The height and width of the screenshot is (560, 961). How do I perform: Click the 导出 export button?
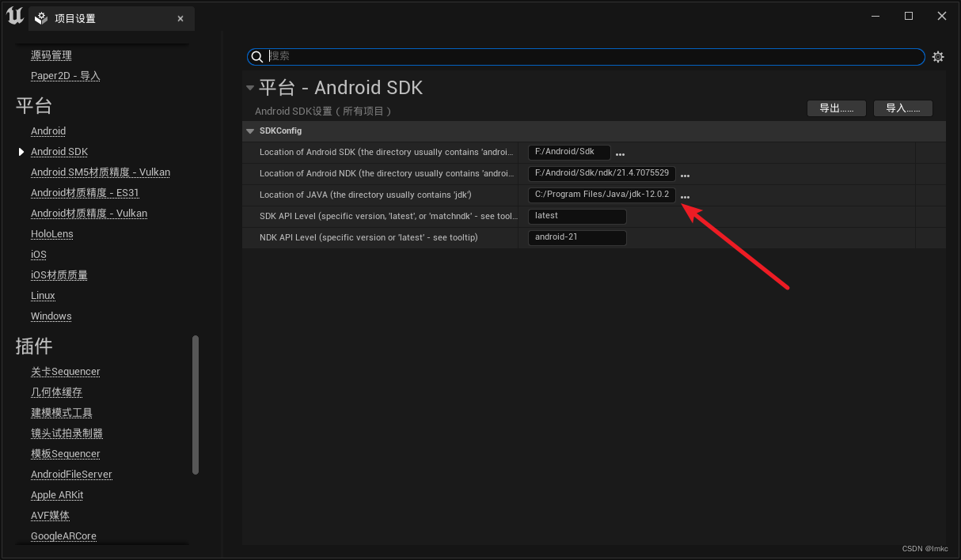[x=837, y=108]
